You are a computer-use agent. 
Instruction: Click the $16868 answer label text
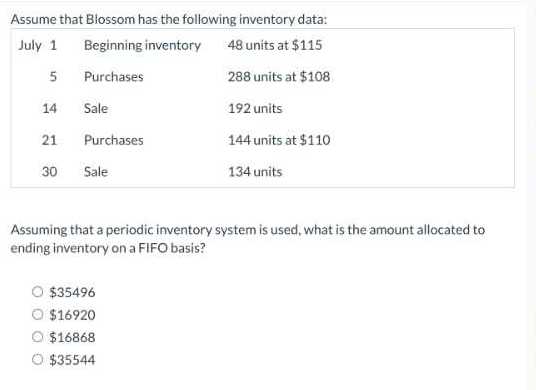coord(72,337)
